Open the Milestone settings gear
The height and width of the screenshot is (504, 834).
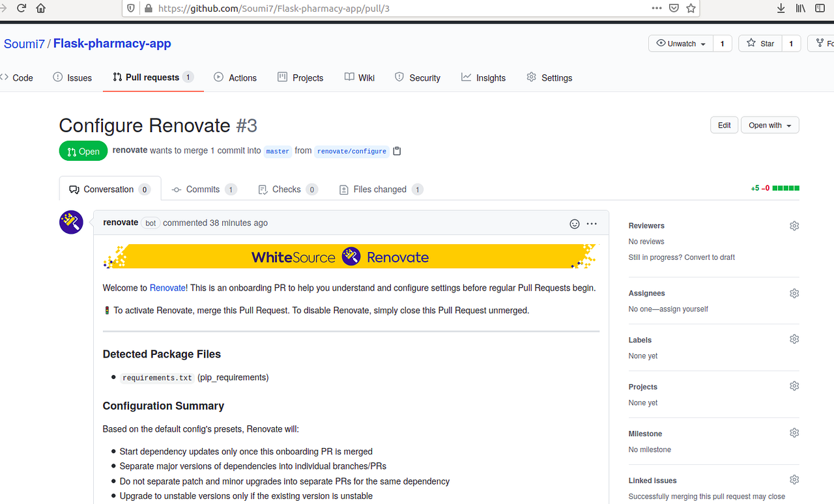click(794, 432)
